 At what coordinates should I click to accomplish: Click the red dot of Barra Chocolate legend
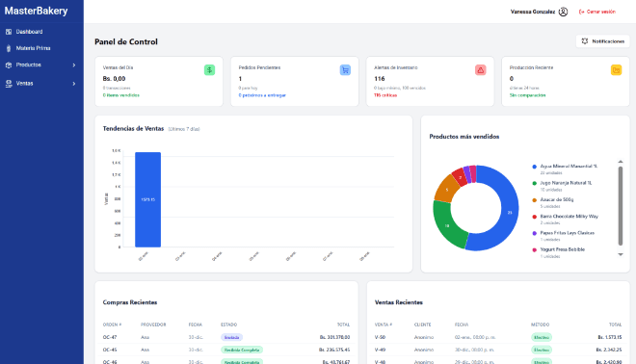click(534, 217)
